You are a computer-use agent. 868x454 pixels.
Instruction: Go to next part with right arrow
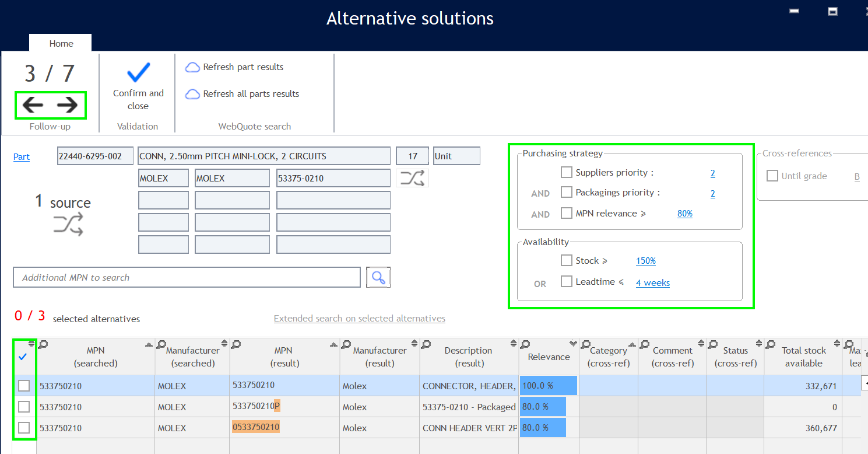[x=68, y=105]
